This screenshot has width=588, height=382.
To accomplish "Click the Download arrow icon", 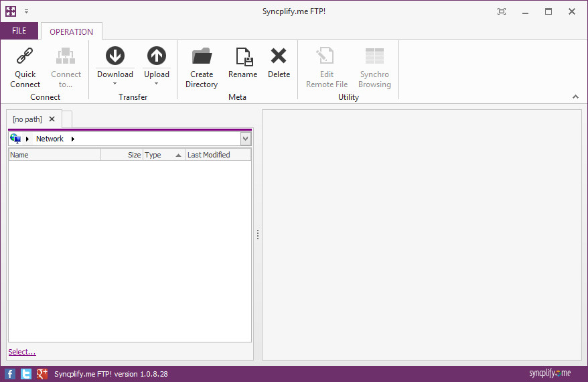I will pyautogui.click(x=115, y=56).
